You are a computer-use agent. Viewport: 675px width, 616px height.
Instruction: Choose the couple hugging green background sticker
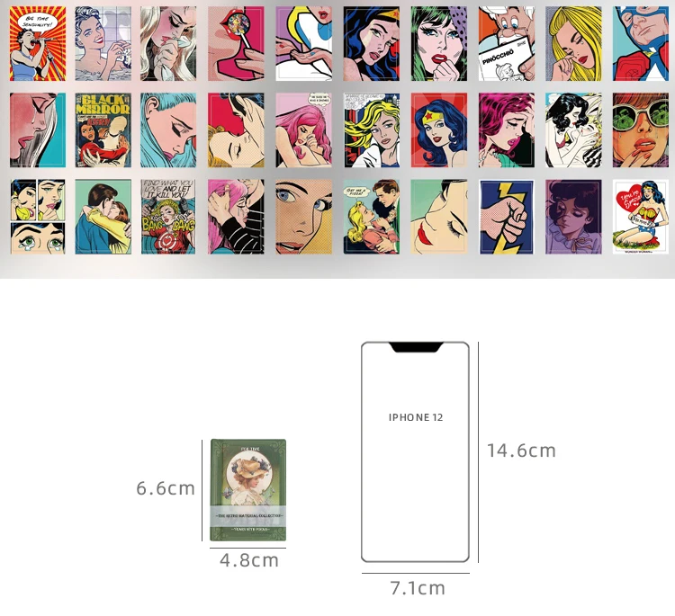coord(103,217)
